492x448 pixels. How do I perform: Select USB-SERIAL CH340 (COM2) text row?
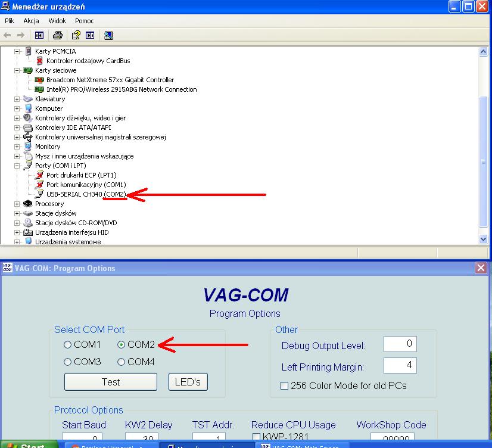(86, 194)
